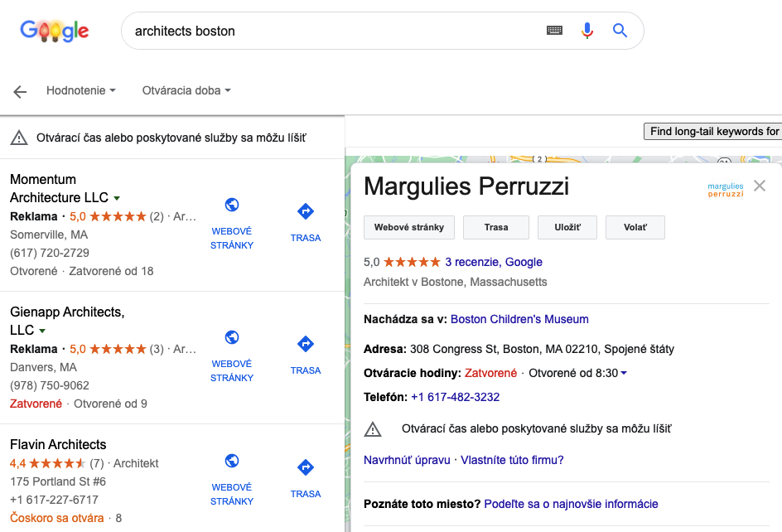This screenshot has height=532, width=782.
Task: Click Architekt v Bostone, Massachusetts text
Action: [456, 282]
